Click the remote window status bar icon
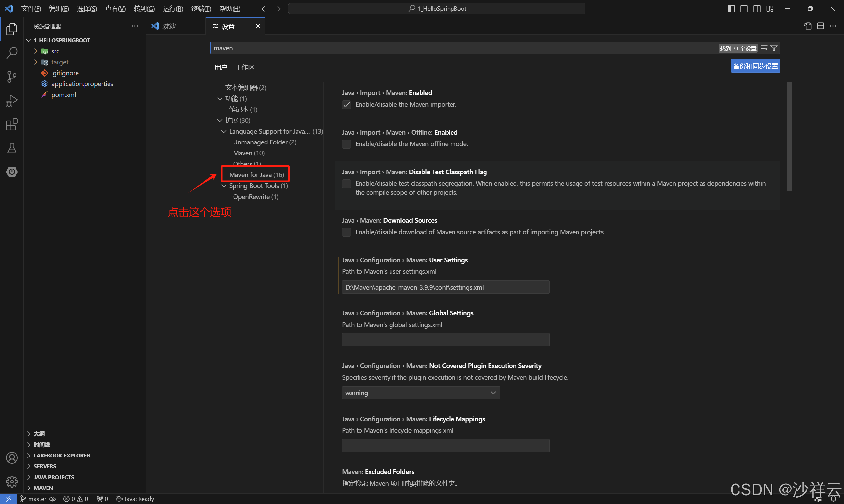Viewport: 844px width, 504px height. point(8,499)
